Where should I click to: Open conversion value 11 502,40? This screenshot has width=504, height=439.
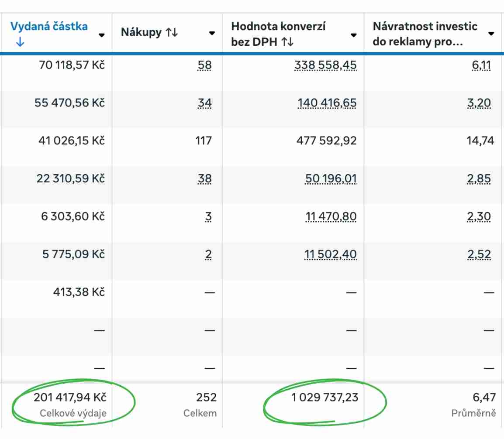pyautogui.click(x=331, y=254)
